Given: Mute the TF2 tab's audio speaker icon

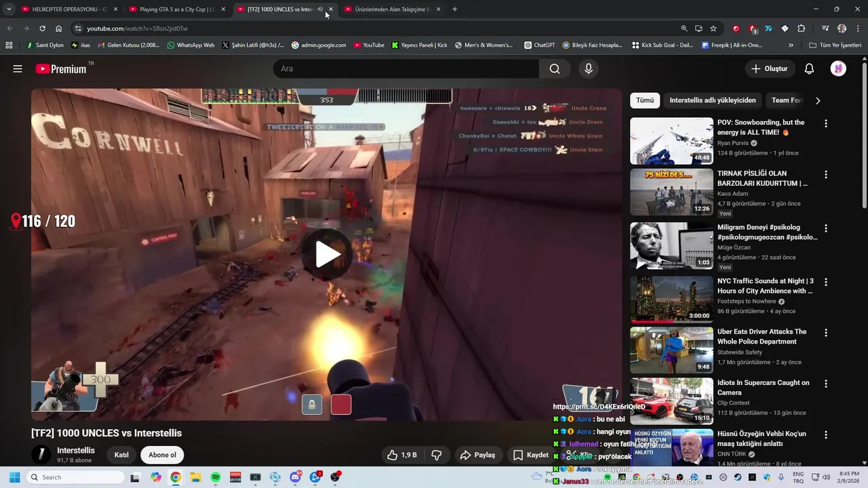Looking at the screenshot, I should tap(320, 9).
